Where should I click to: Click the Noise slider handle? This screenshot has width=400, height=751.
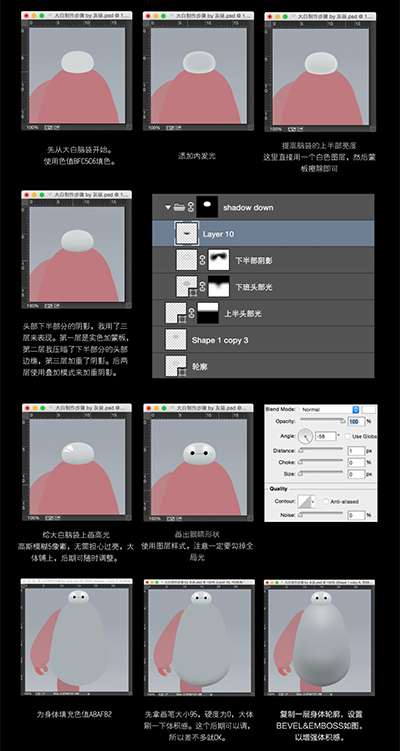click(x=301, y=516)
